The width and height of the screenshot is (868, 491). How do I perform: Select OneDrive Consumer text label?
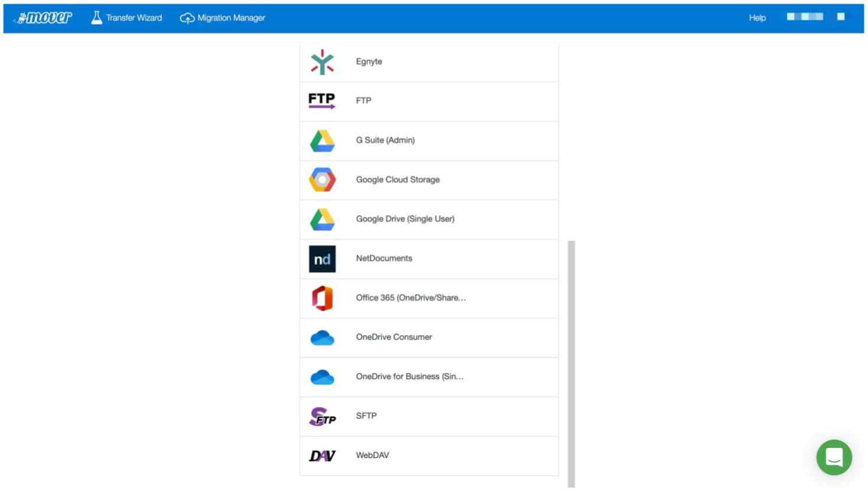(x=394, y=337)
